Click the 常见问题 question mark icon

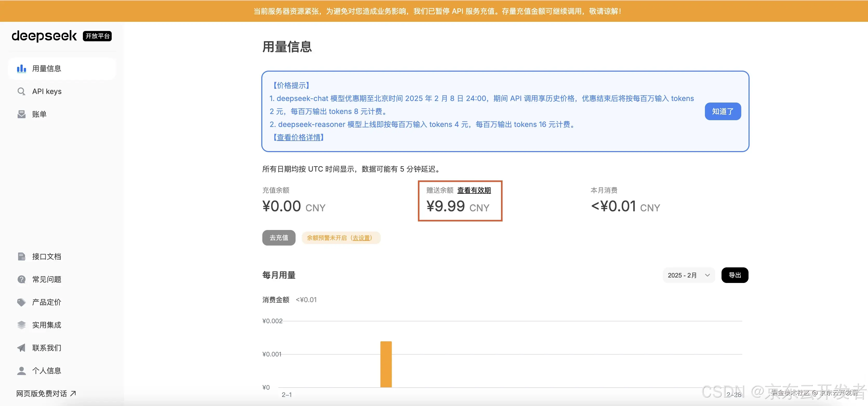coord(21,279)
